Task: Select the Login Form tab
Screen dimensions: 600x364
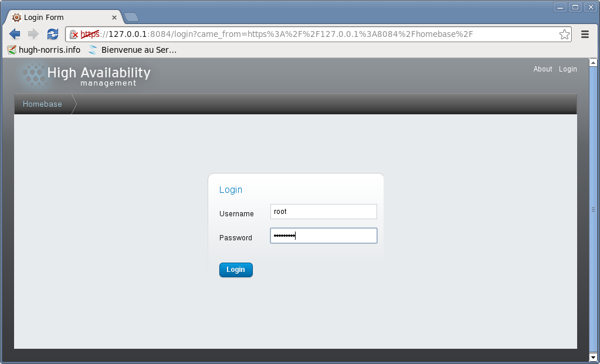Action: [59, 18]
